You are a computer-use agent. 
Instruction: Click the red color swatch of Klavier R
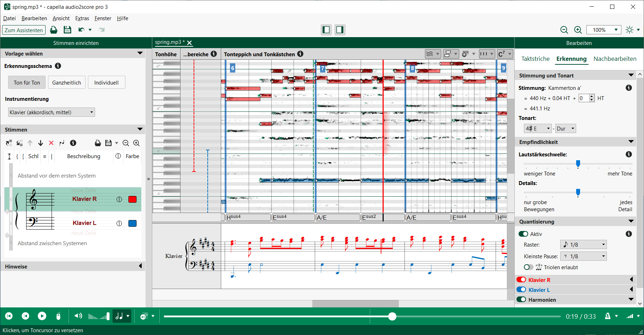coord(132,199)
